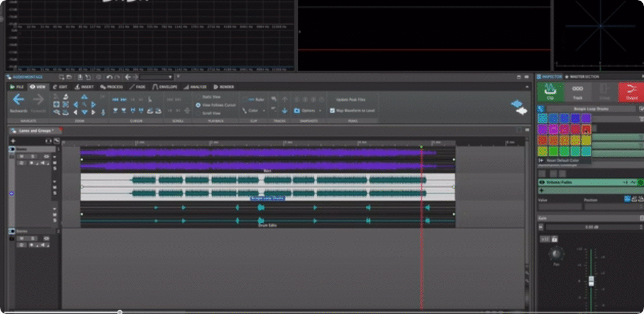The height and width of the screenshot is (314, 644).
Task: Collapse the second lane with its triangle
Action: click(x=55, y=182)
